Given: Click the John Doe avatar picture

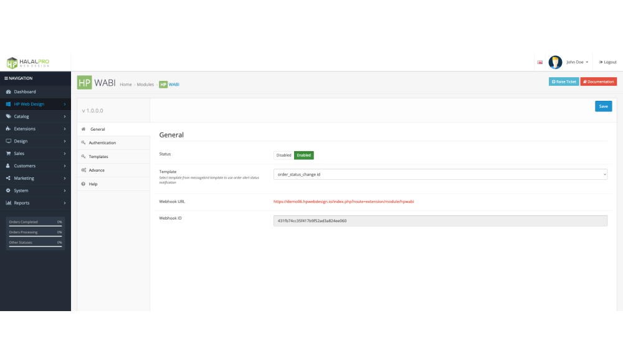Looking at the screenshot, I should click(x=555, y=62).
